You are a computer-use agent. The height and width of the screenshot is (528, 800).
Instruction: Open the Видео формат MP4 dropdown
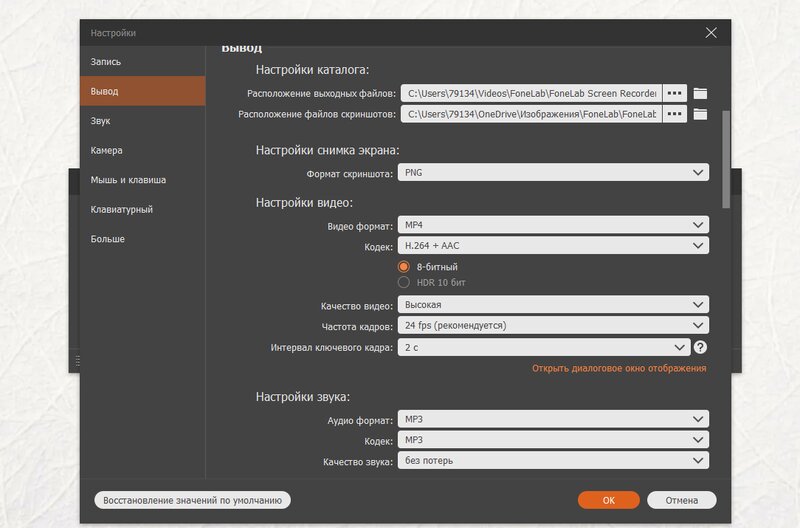[x=553, y=225]
